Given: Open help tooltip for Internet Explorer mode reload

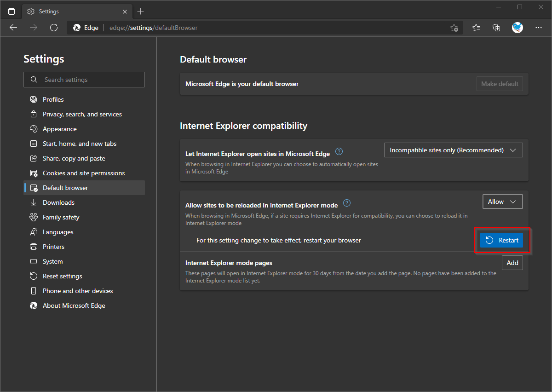Looking at the screenshot, I should click(x=347, y=202).
